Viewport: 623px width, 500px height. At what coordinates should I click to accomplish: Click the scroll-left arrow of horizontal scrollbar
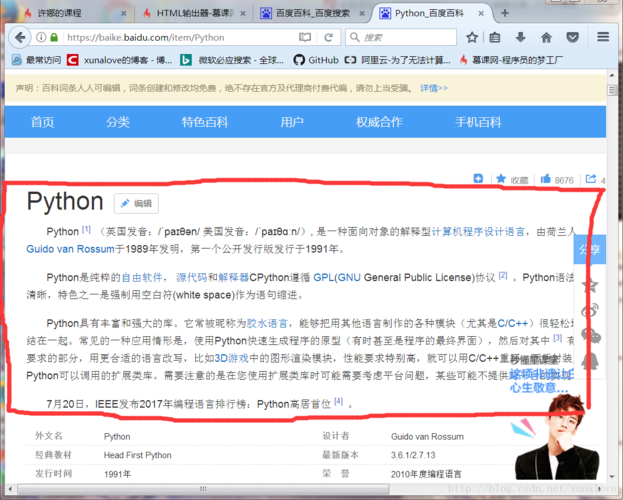[x=10, y=489]
